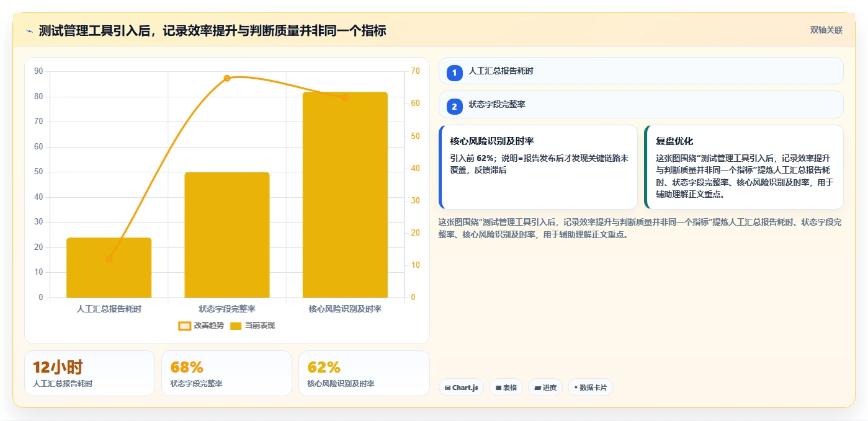Click the x-axis label 人工汇总报告耗时
Image resolution: width=868 pixels, height=421 pixels.
(x=109, y=309)
